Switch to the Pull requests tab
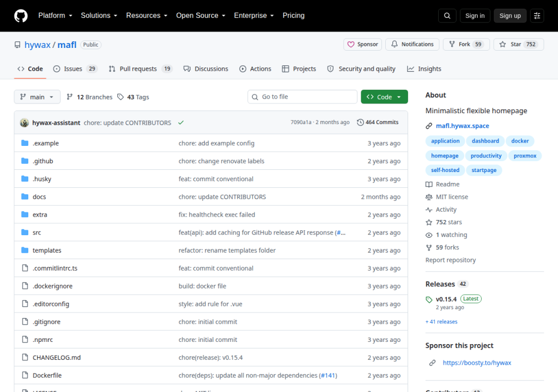This screenshot has height=392, width=558. click(x=140, y=69)
